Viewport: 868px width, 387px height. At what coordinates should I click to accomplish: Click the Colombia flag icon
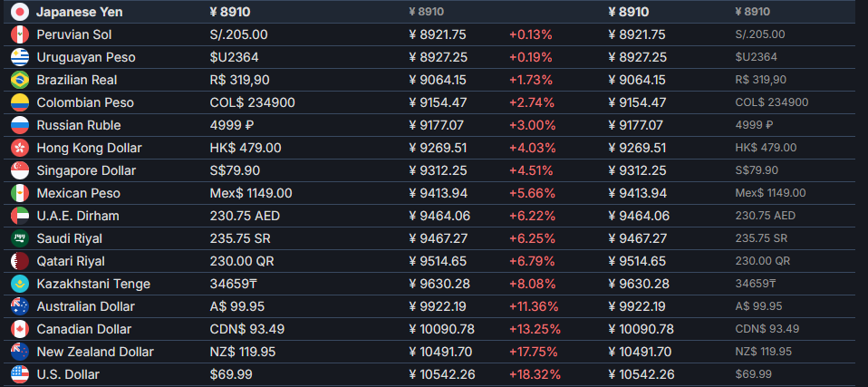[19, 102]
